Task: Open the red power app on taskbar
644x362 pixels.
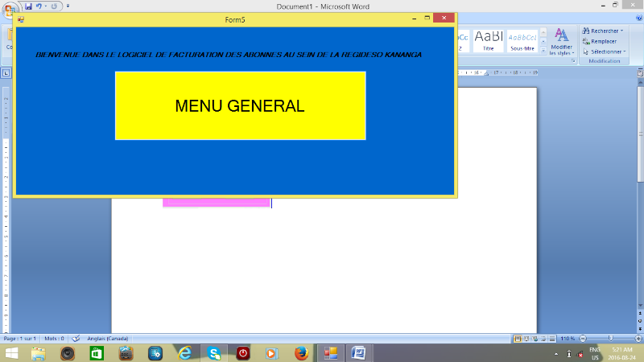Action: click(x=243, y=353)
